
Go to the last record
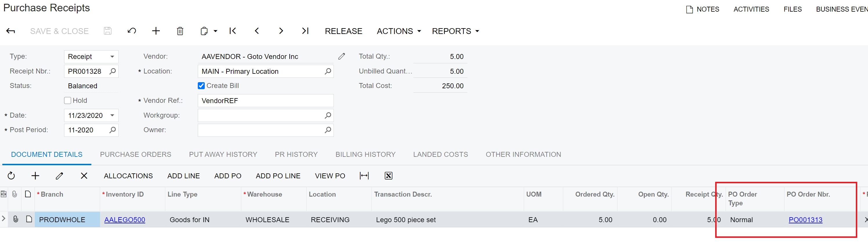(305, 31)
